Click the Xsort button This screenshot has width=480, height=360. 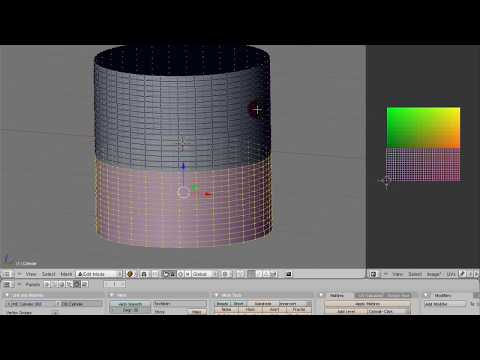point(275,310)
